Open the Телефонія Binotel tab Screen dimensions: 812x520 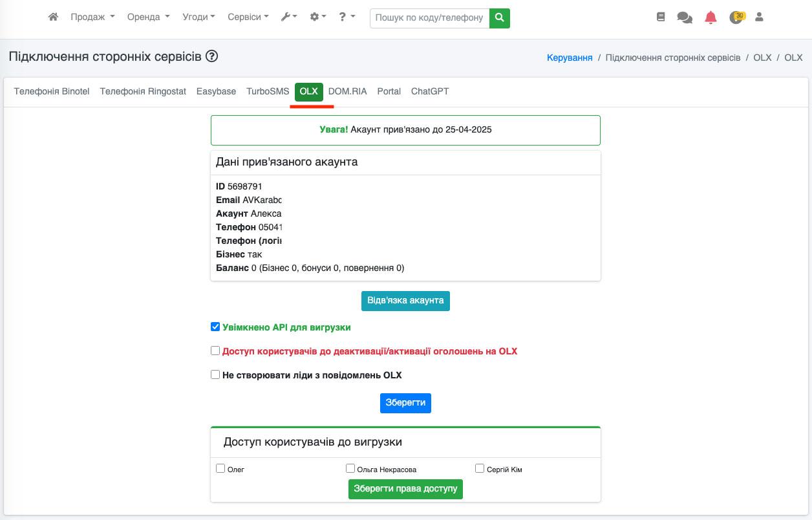(52, 92)
